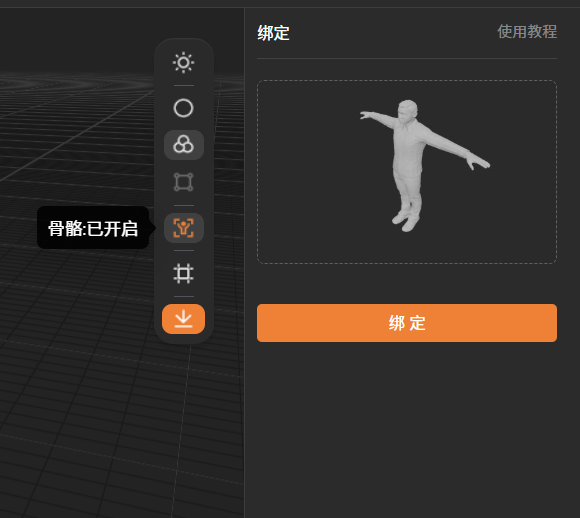580x518 pixels.
Task: Click the orange download arrow button
Action: pyautogui.click(x=183, y=319)
